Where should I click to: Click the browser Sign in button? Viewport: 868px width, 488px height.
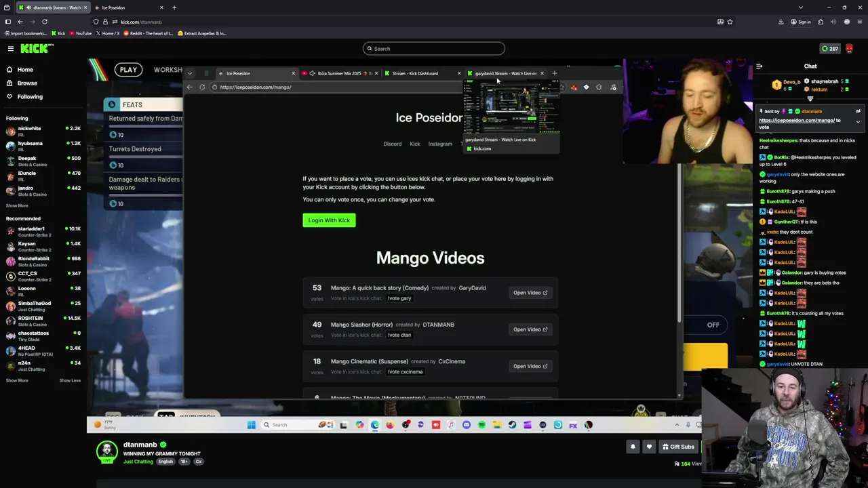801,22
